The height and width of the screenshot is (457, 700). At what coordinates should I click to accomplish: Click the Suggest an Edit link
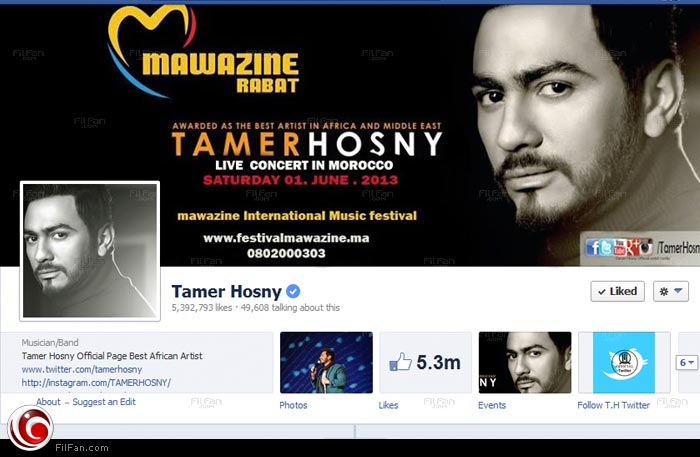(104, 402)
